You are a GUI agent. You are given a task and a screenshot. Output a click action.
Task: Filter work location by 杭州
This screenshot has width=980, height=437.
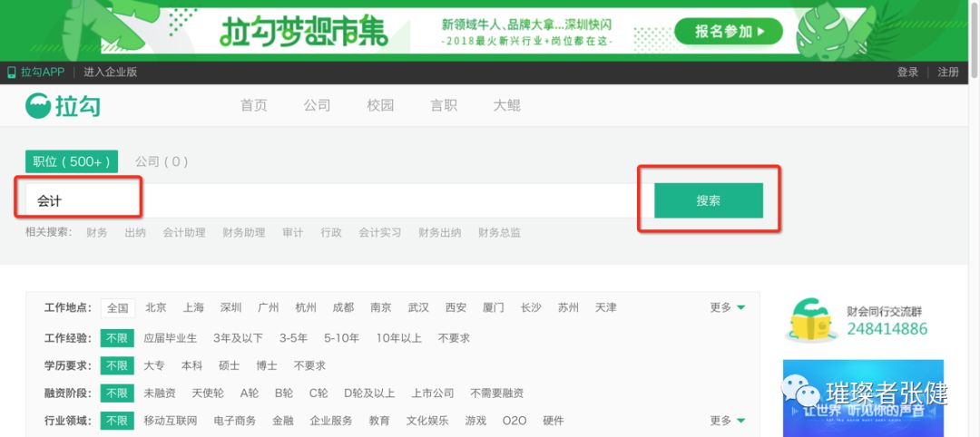pos(306,307)
